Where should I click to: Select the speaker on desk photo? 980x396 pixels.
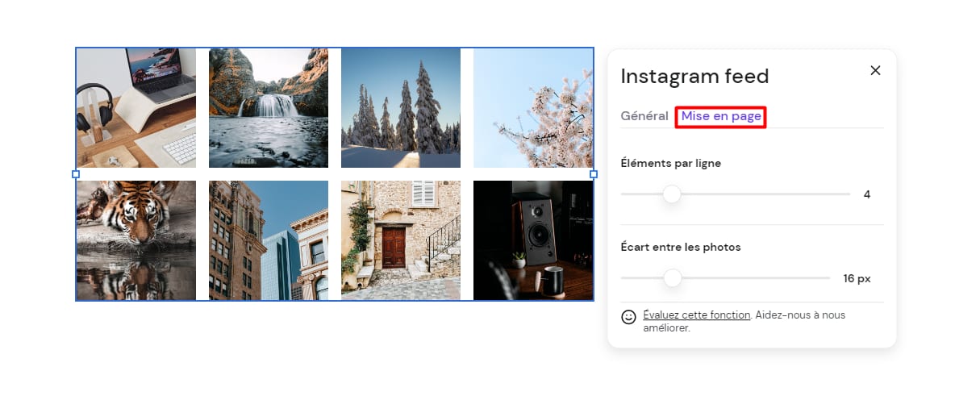(533, 240)
